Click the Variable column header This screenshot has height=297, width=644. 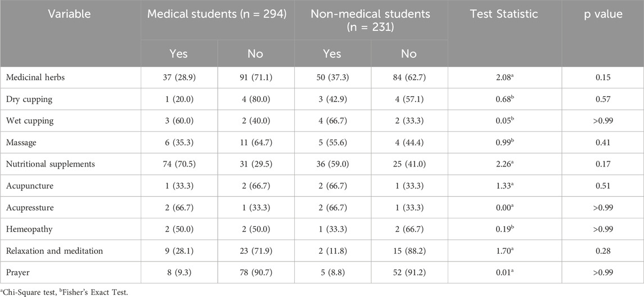coord(70,15)
